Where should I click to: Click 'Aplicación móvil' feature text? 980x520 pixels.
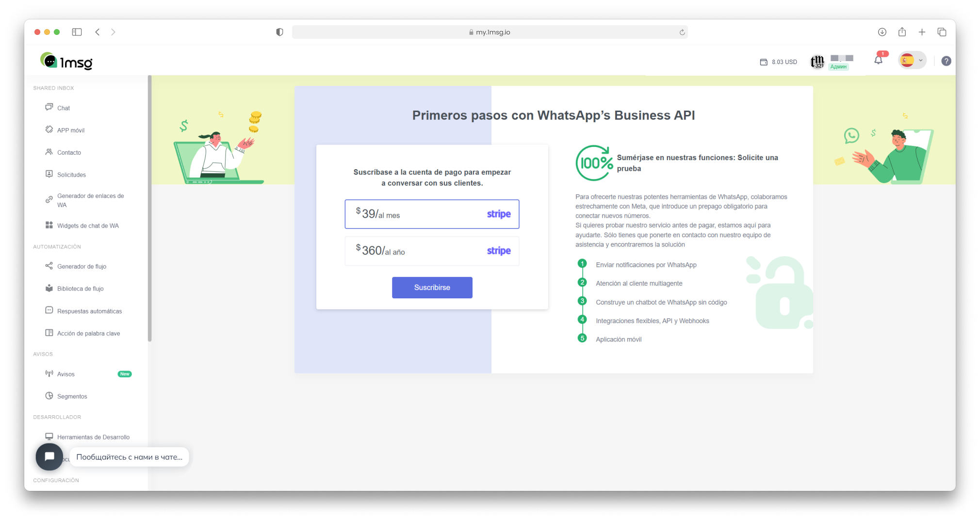tap(619, 340)
